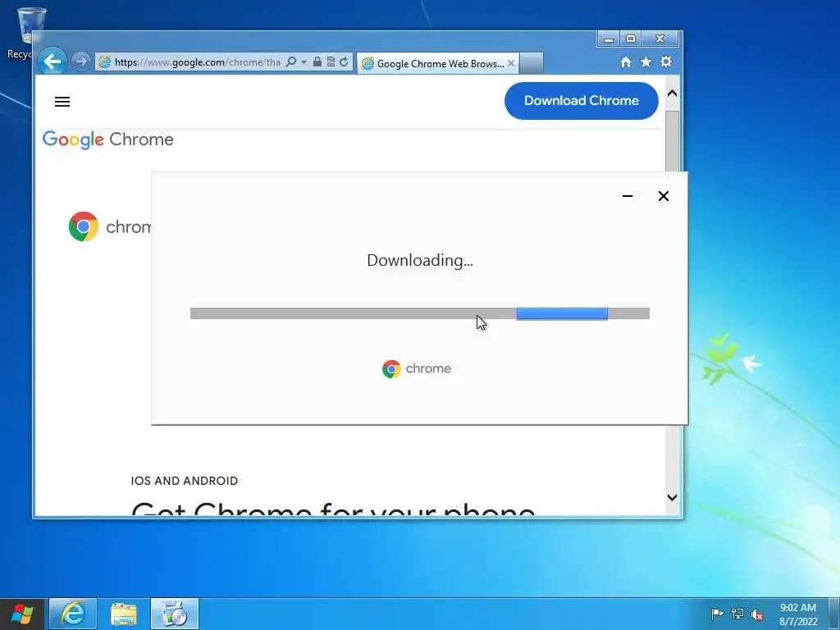This screenshot has width=840, height=630.
Task: Click the Show desktop button at taskbar edge
Action: pyautogui.click(x=834, y=614)
